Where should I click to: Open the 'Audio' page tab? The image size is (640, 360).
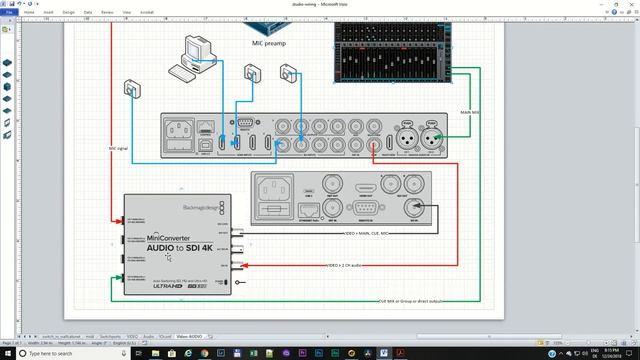click(149, 337)
